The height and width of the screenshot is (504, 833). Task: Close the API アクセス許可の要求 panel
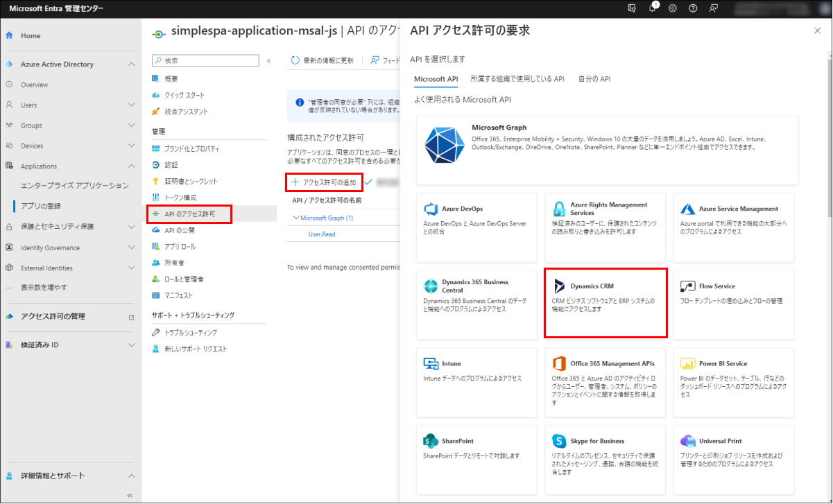pyautogui.click(x=817, y=31)
